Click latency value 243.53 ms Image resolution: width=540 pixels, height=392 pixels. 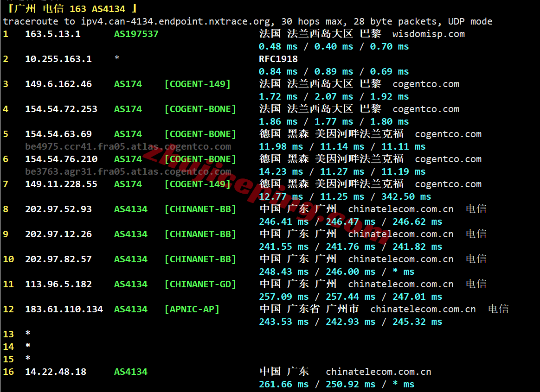point(284,322)
